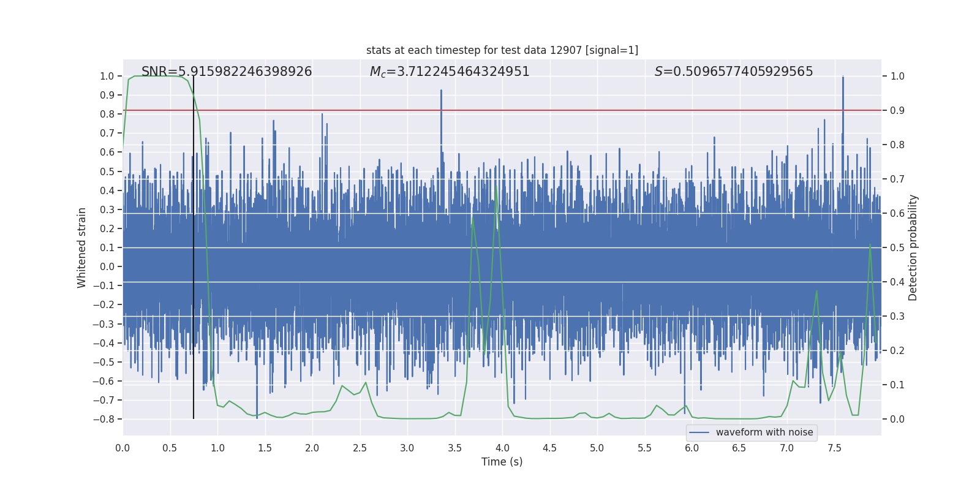This screenshot has width=980, height=490.
Task: Click the 'Detection probability' right axis label
Action: point(913,247)
